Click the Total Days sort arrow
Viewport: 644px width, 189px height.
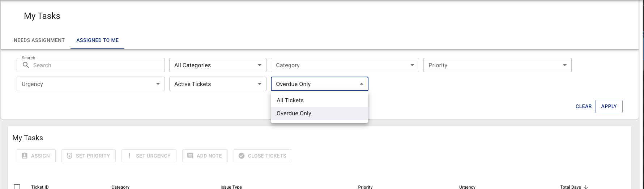pos(586,187)
